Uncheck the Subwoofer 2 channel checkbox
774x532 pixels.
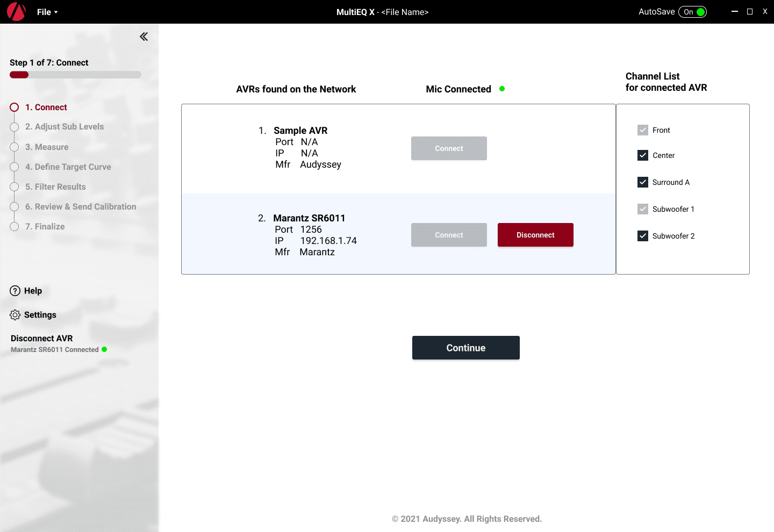(643, 236)
